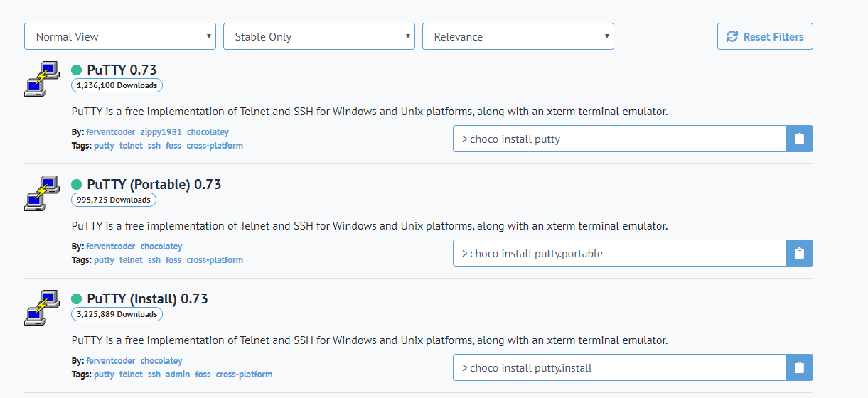
Task: Click the description text of PuTTY (Portable)
Action: (x=370, y=226)
